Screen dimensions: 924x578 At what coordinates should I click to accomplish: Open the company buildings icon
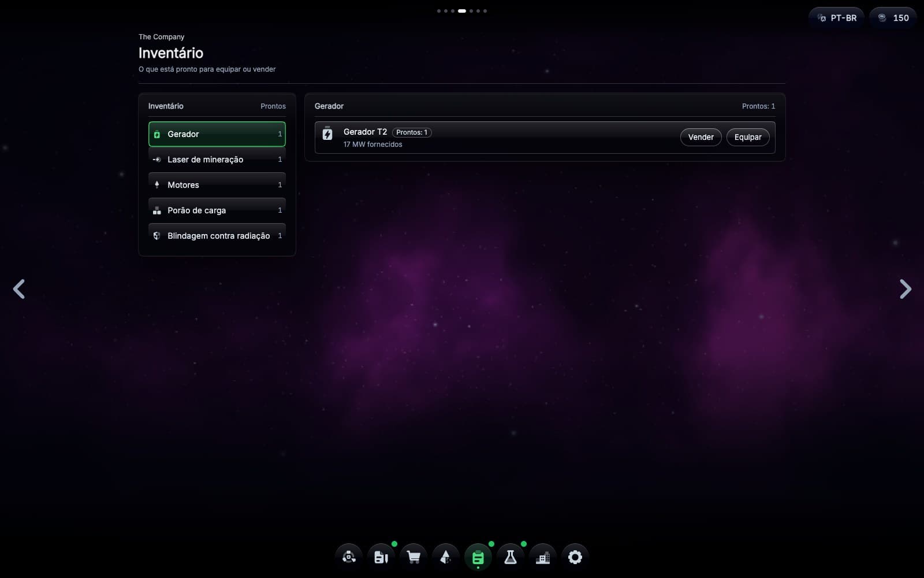(x=543, y=557)
